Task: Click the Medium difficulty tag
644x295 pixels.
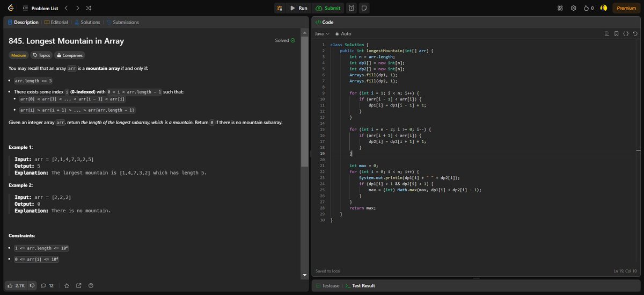Action: [x=19, y=55]
